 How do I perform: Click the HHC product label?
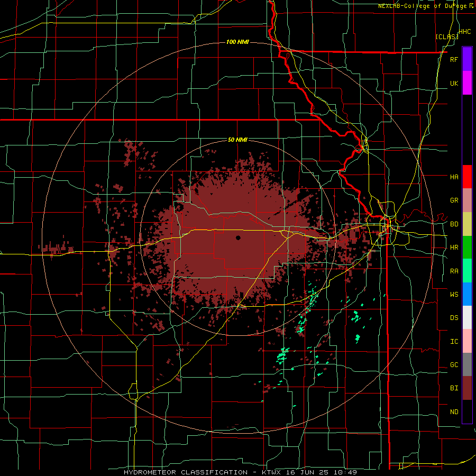(465, 32)
